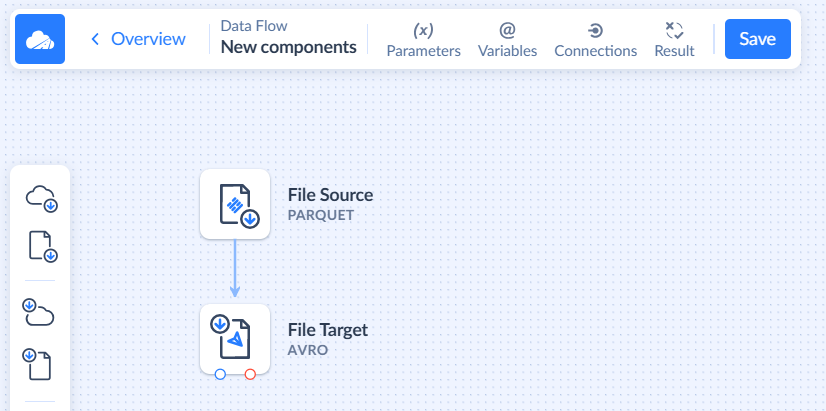The image size is (826, 411).
Task: Click the 'PARQUET' format text
Action: [321, 216]
